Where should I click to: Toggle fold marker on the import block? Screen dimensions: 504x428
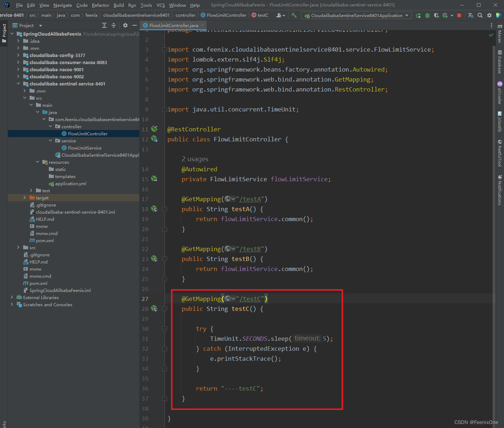coord(165,49)
